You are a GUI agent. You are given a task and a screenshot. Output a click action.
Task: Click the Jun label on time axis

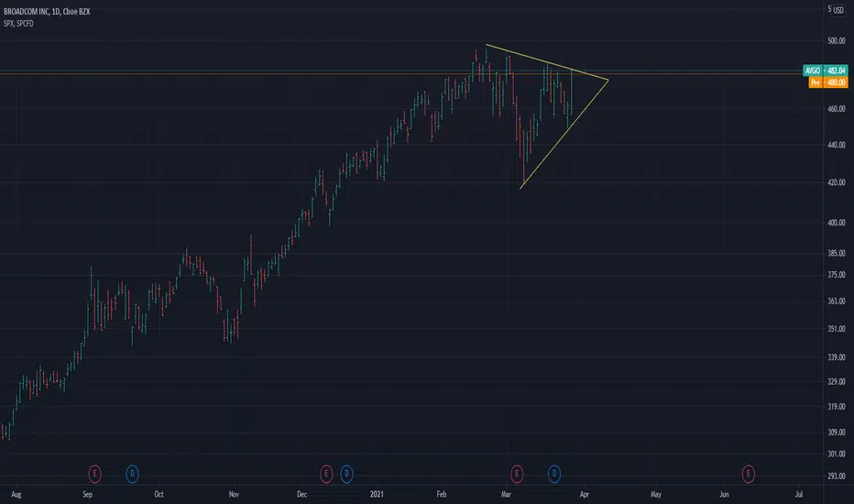click(x=724, y=494)
